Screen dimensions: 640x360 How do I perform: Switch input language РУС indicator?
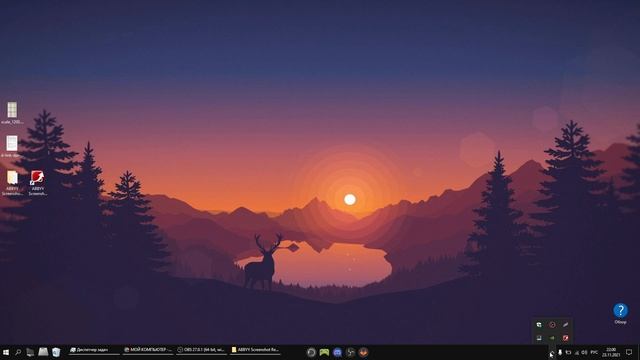tap(594, 352)
